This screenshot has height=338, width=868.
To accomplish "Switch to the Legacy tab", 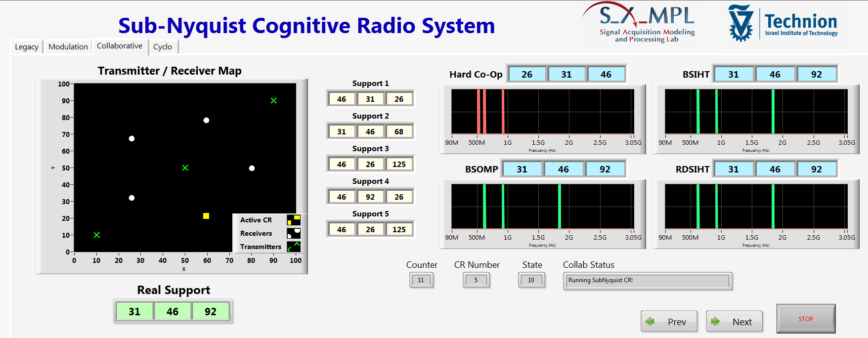I will pyautogui.click(x=27, y=46).
